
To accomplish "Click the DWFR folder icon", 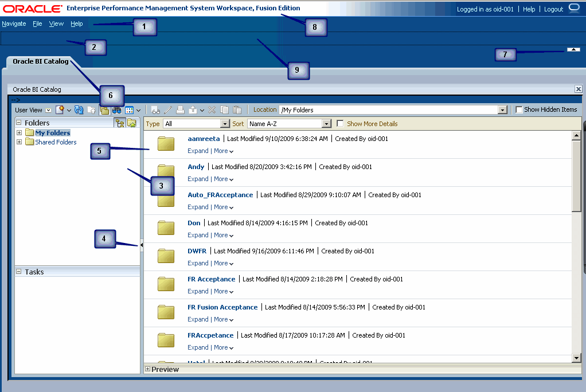I will 166,256.
